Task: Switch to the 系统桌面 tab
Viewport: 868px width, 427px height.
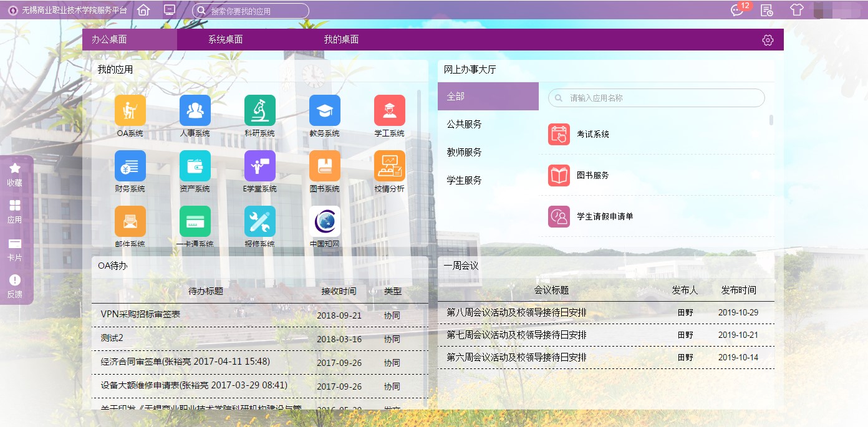Action: pyautogui.click(x=225, y=39)
